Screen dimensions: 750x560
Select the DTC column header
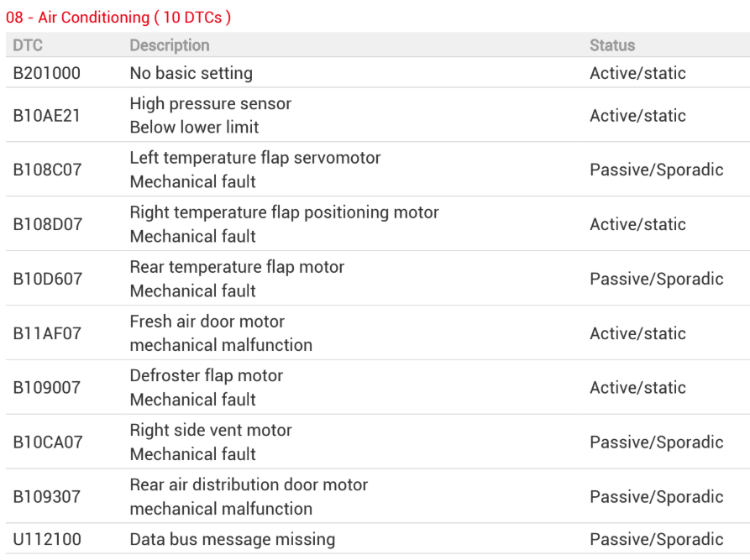28,45
